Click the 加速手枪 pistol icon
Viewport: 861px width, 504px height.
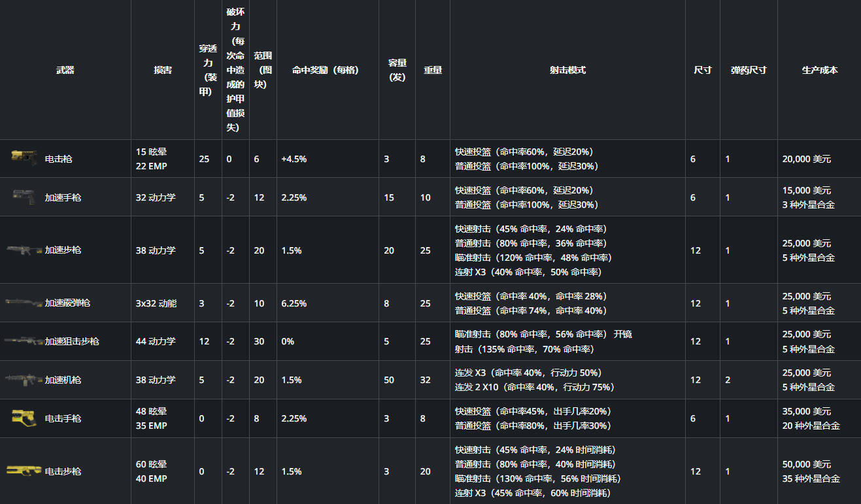pos(24,197)
